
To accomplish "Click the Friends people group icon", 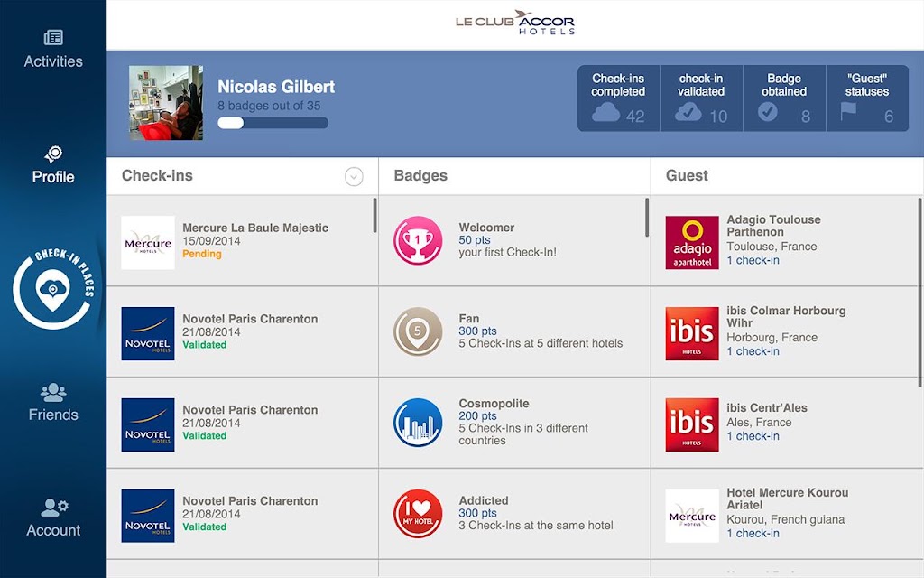I will point(53,392).
